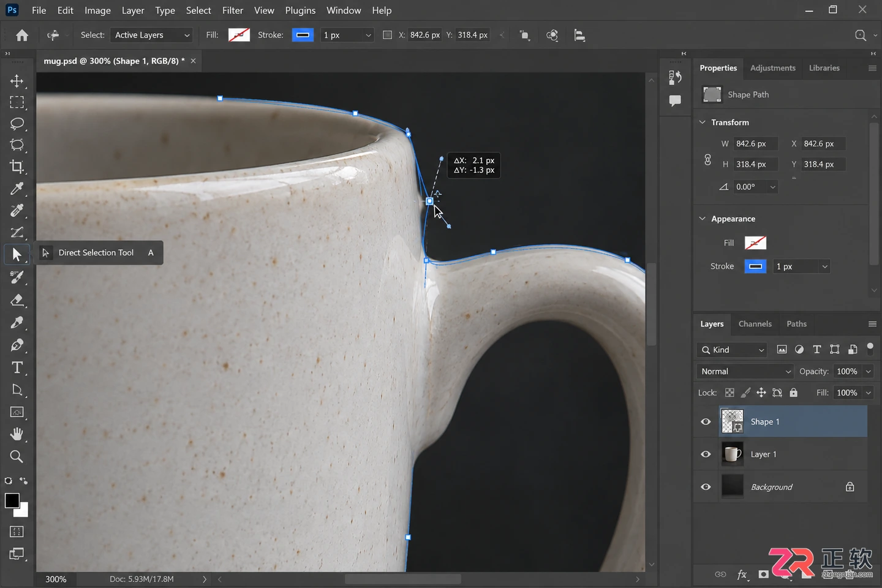Toggle the checkbox beside the X field
Screen dimensions: 882x588
click(387, 35)
